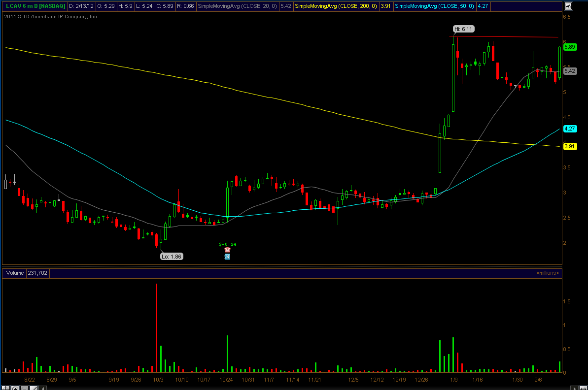
Task: Click the 5.42 value in the header bar
Action: pyautogui.click(x=286, y=6)
